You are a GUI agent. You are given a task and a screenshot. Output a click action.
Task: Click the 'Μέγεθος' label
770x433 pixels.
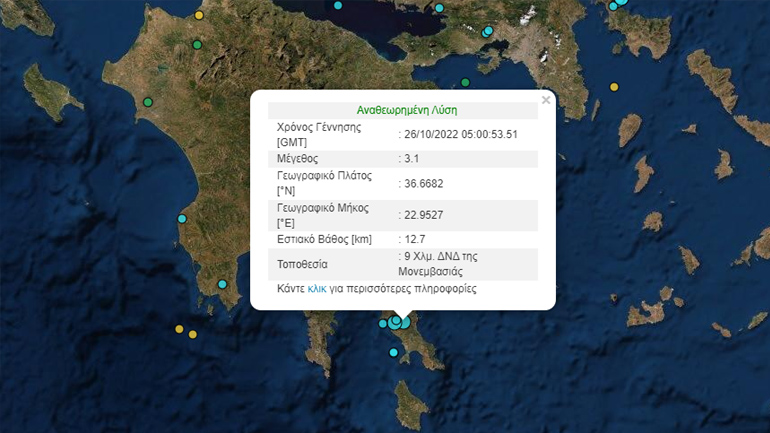(x=298, y=159)
